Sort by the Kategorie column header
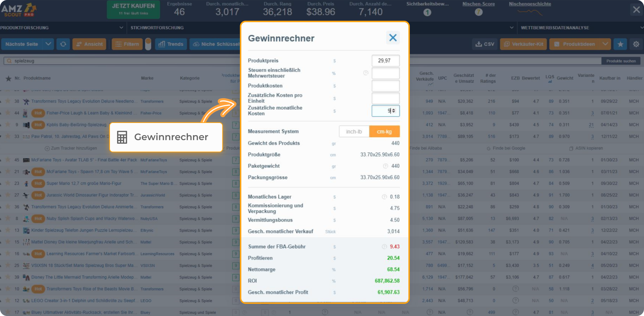Screen dimensions: 644x316 190,78
